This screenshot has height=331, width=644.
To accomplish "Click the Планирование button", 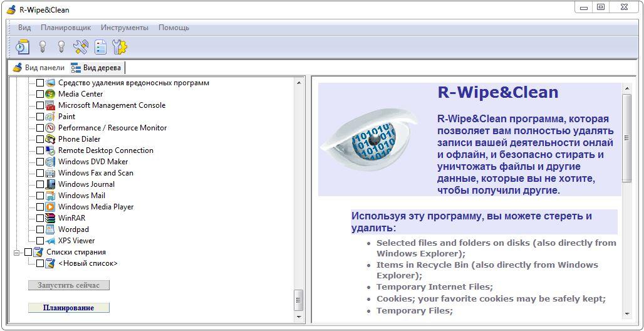I will tap(69, 308).
